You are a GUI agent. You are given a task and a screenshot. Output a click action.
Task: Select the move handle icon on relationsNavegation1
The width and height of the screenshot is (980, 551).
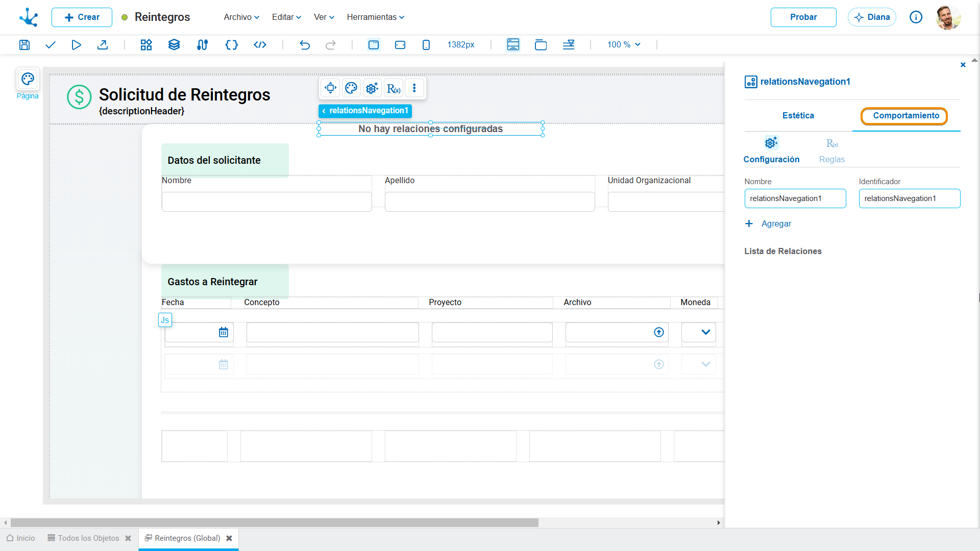[331, 88]
